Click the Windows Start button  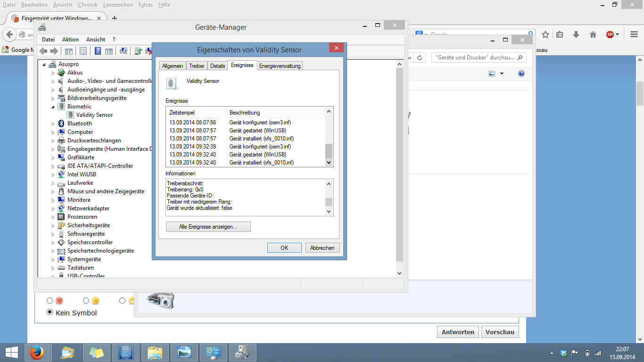(11, 352)
